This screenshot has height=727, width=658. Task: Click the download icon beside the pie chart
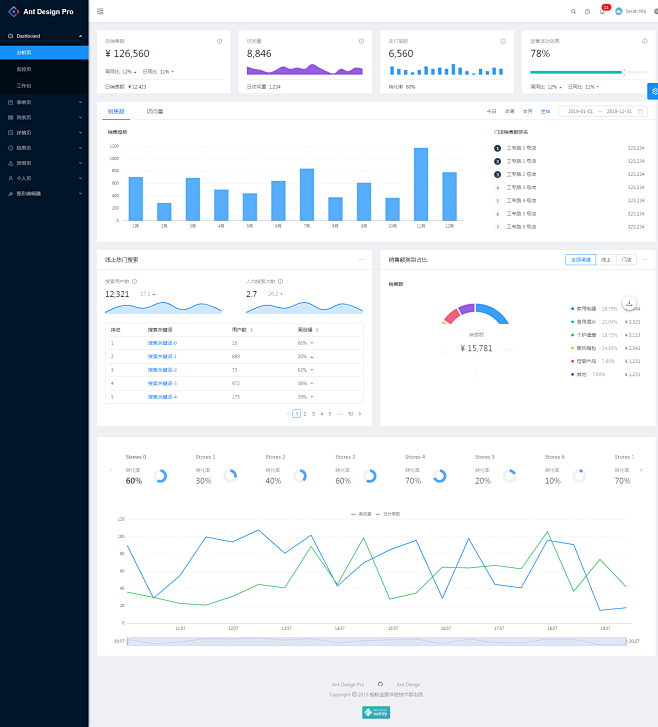point(629,302)
